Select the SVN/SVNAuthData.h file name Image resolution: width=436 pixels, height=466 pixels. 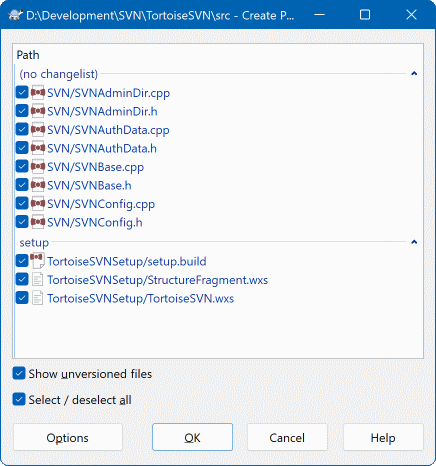coord(102,148)
